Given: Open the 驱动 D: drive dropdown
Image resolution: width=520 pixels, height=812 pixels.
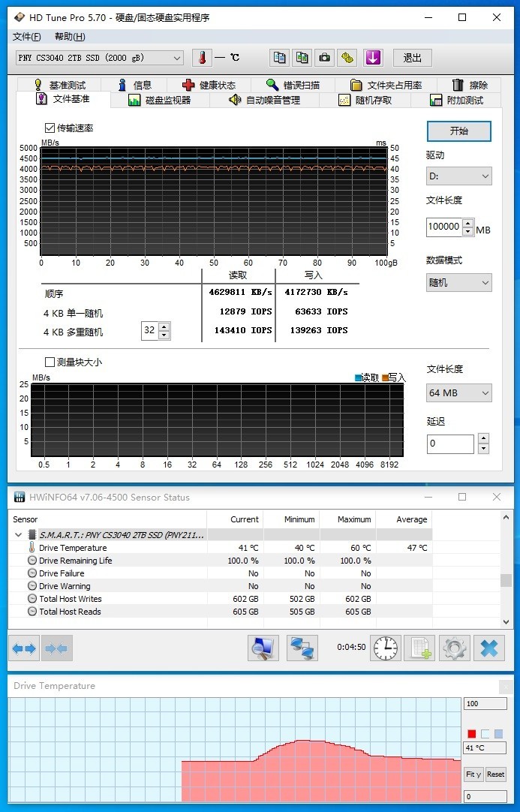Looking at the screenshot, I should (x=459, y=176).
